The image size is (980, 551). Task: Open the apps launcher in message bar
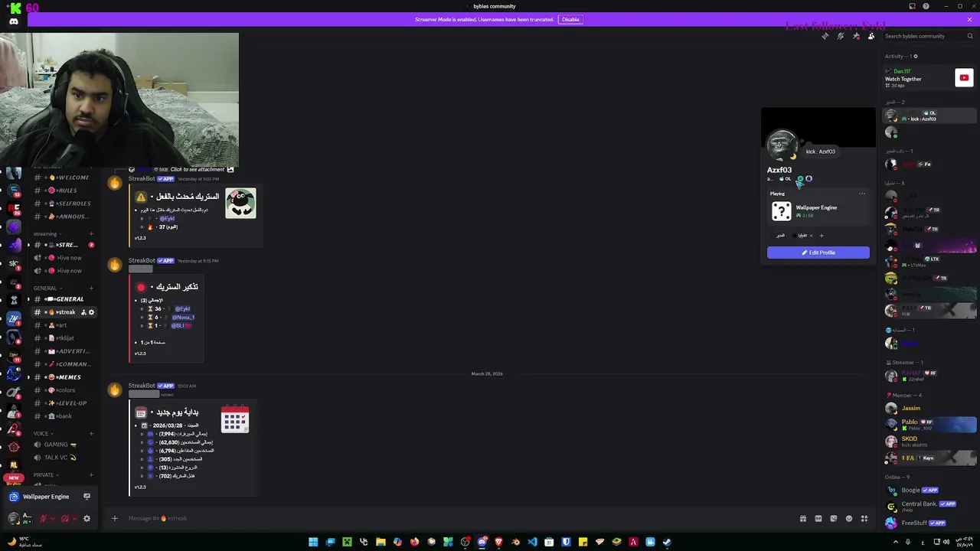pos(864,518)
